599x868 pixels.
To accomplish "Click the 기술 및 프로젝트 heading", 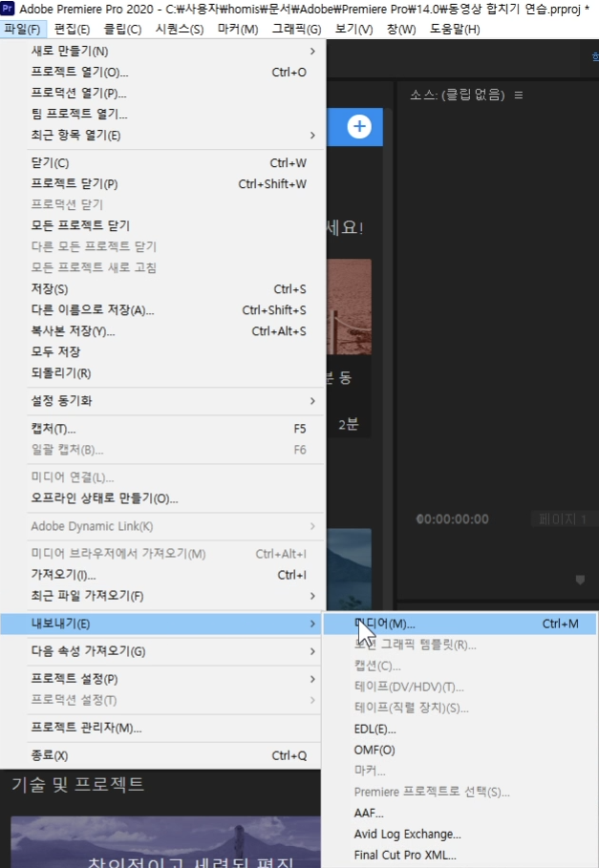I will (x=78, y=784).
